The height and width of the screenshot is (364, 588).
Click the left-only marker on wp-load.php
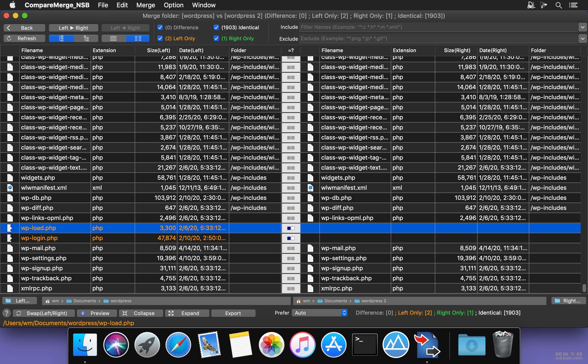click(291, 228)
